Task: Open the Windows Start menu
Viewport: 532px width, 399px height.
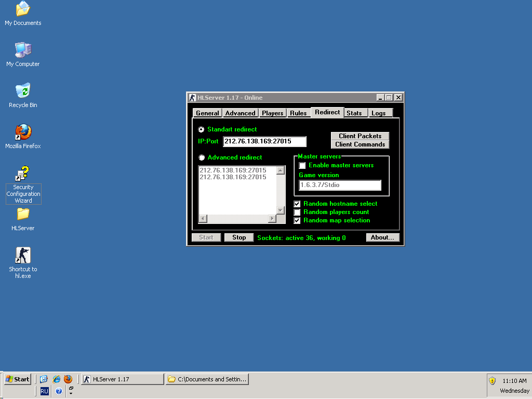Action: click(17, 379)
